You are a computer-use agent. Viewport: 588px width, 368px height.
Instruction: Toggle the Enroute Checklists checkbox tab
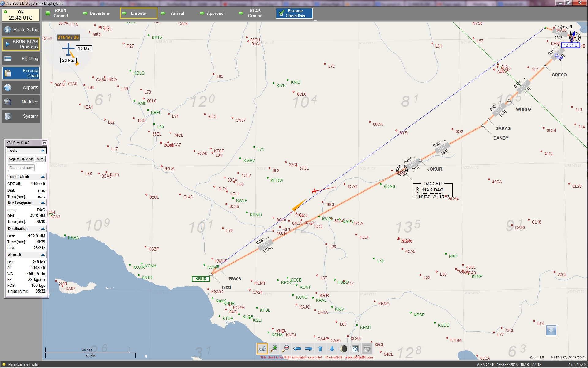294,13
